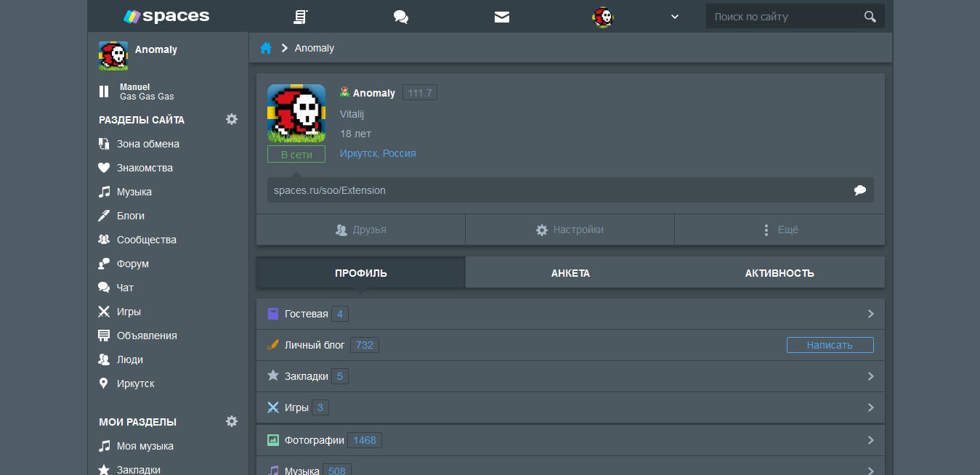Expand the Гостевая guestbook row
Image resolution: width=980 pixels, height=475 pixels.
pos(870,313)
